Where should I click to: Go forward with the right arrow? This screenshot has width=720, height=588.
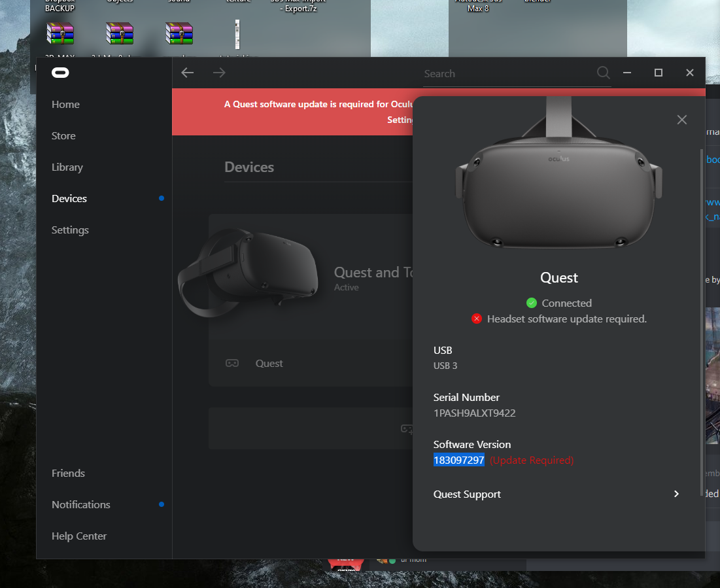[219, 73]
